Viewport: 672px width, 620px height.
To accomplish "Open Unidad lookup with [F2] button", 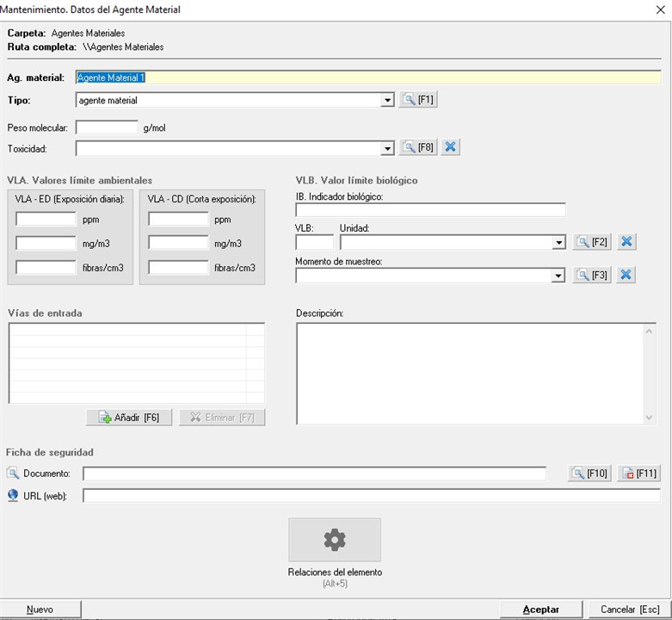I will point(592,242).
